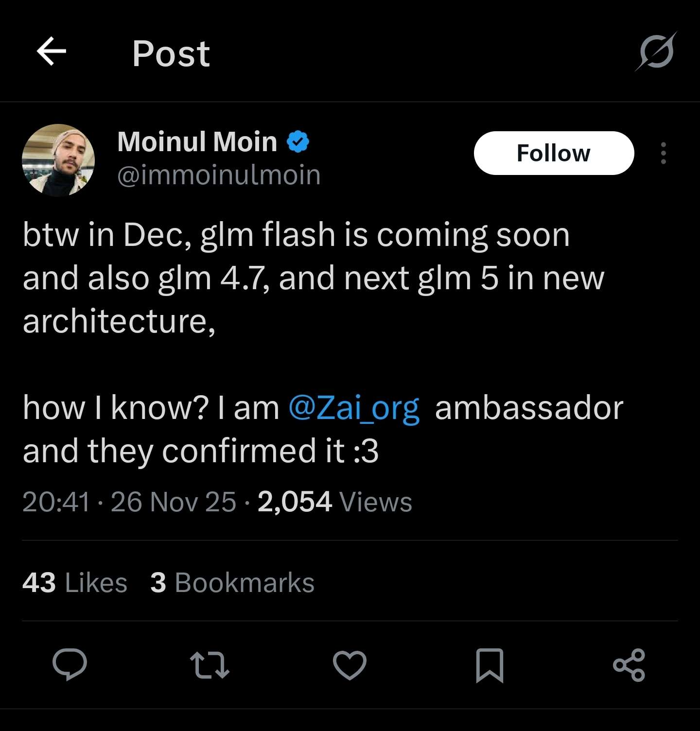This screenshot has height=731, width=700.
Task: Open the @Zai_org mention link
Action: (x=354, y=408)
